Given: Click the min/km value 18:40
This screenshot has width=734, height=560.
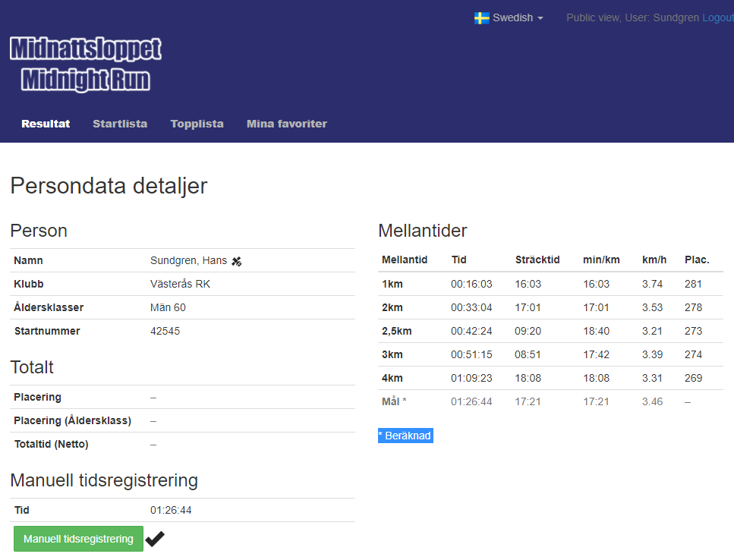Looking at the screenshot, I should click(x=597, y=332).
